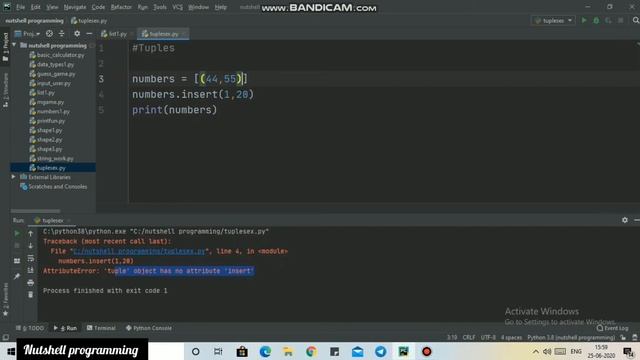Open the run configuration dropdown tuplesex
640x360 pixels.
(x=553, y=20)
